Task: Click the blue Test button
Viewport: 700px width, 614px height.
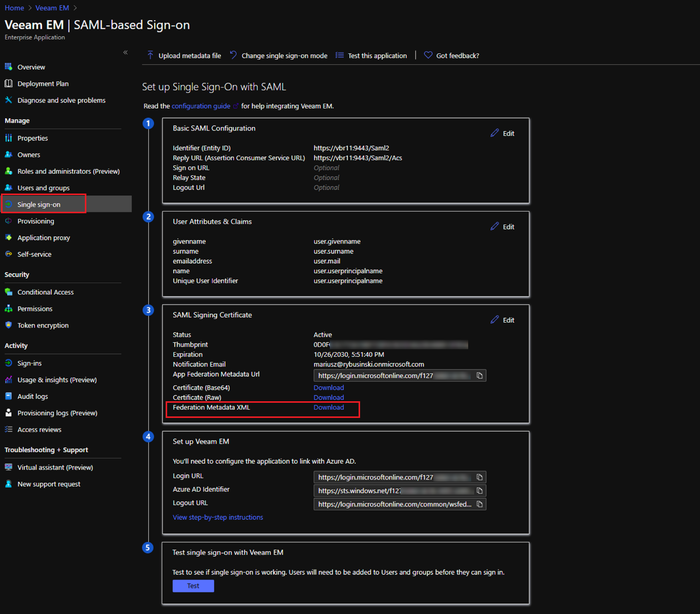Action: 193,586
